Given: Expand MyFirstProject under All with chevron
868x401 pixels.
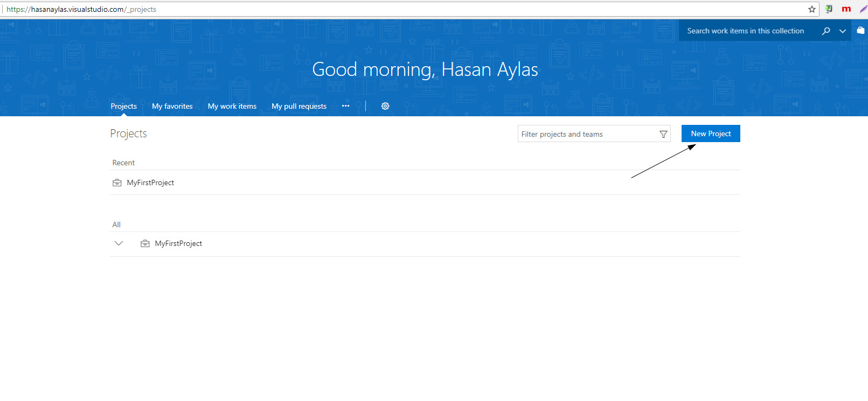Looking at the screenshot, I should (119, 243).
